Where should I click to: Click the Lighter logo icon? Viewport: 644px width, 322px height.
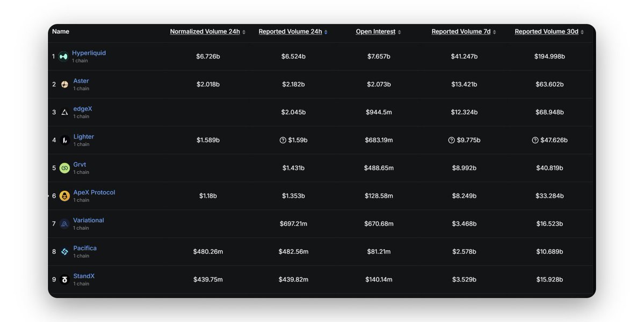click(x=64, y=140)
